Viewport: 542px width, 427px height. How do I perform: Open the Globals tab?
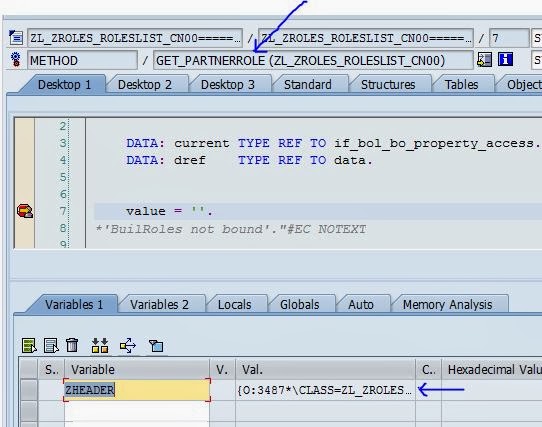click(x=299, y=305)
